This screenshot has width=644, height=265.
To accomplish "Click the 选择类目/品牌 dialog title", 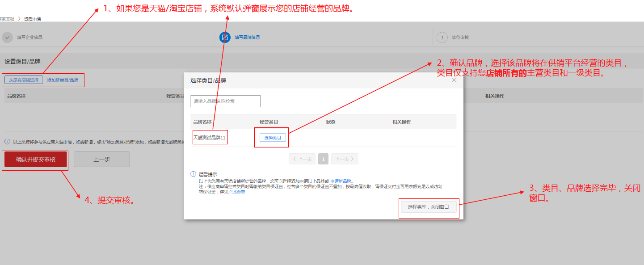I will tap(208, 80).
